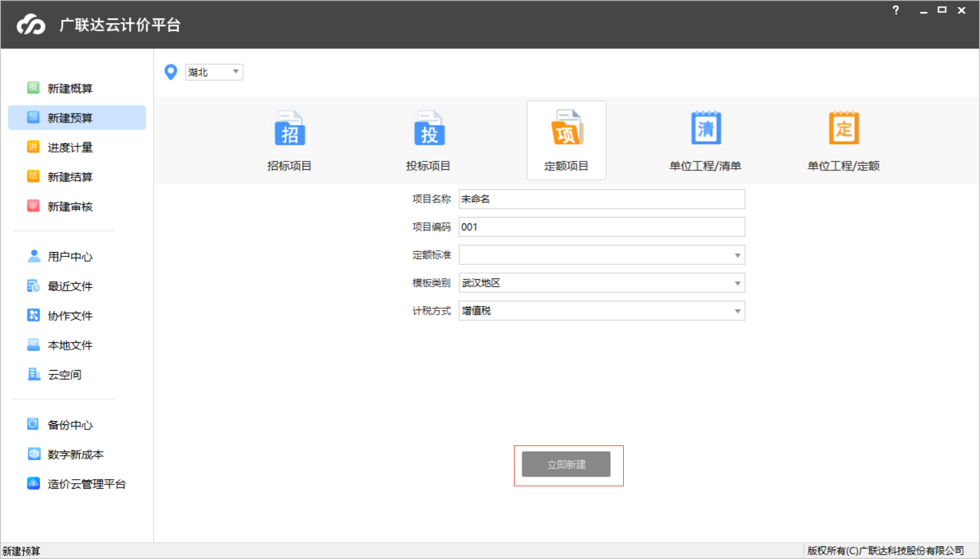Image resolution: width=980 pixels, height=559 pixels.
Task: Click the 广联达 cloud logo
Action: click(31, 25)
